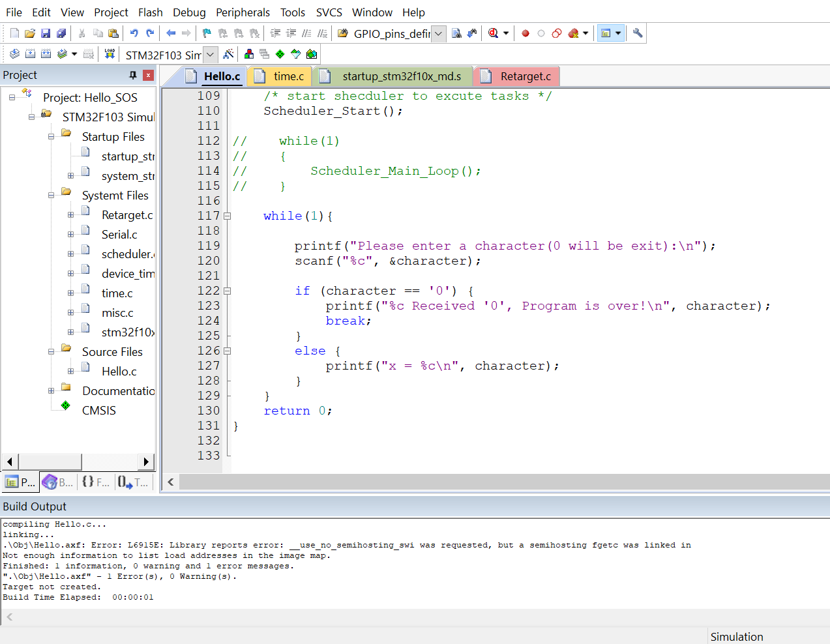Expand the Documentation folder in tree

(x=51, y=391)
